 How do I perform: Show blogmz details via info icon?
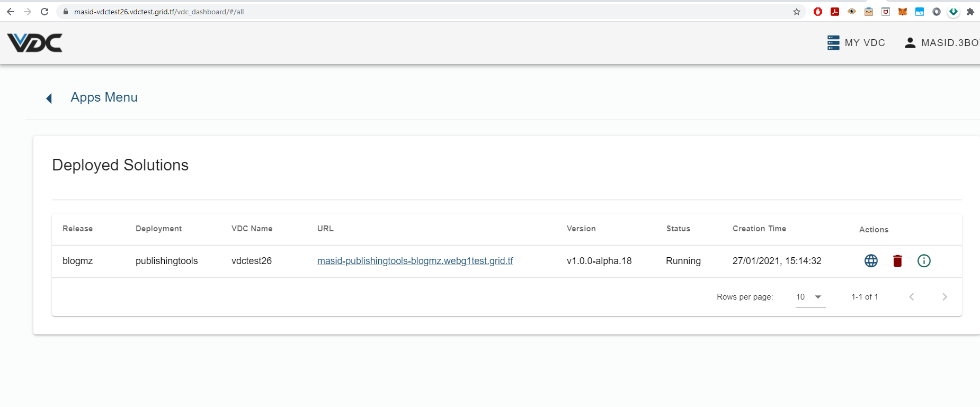pyautogui.click(x=924, y=261)
